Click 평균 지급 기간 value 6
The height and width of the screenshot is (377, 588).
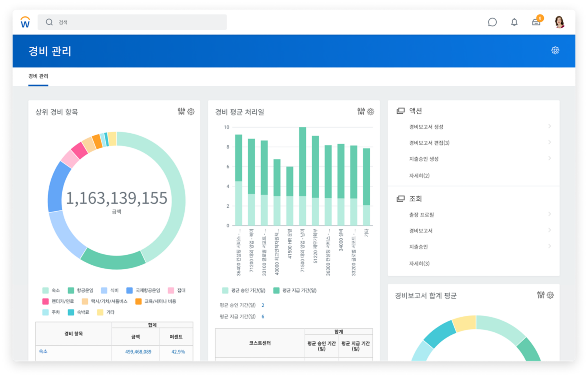pos(263,316)
